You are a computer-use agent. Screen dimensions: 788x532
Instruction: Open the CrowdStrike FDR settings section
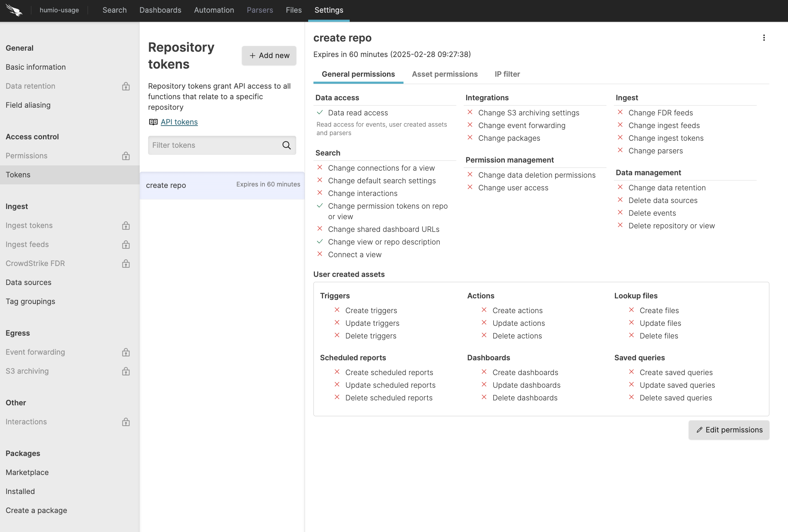[35, 263]
